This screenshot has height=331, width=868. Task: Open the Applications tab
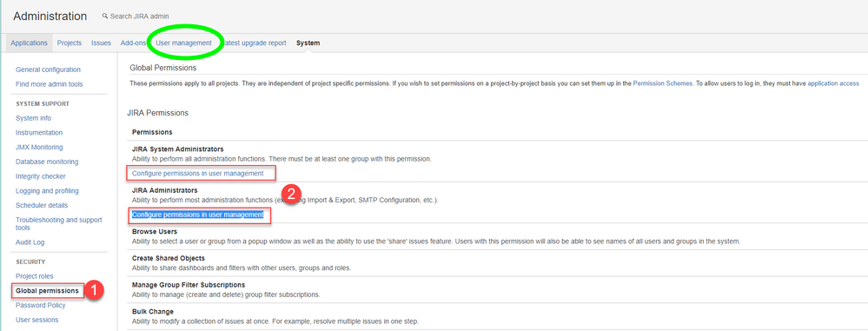[x=29, y=43]
